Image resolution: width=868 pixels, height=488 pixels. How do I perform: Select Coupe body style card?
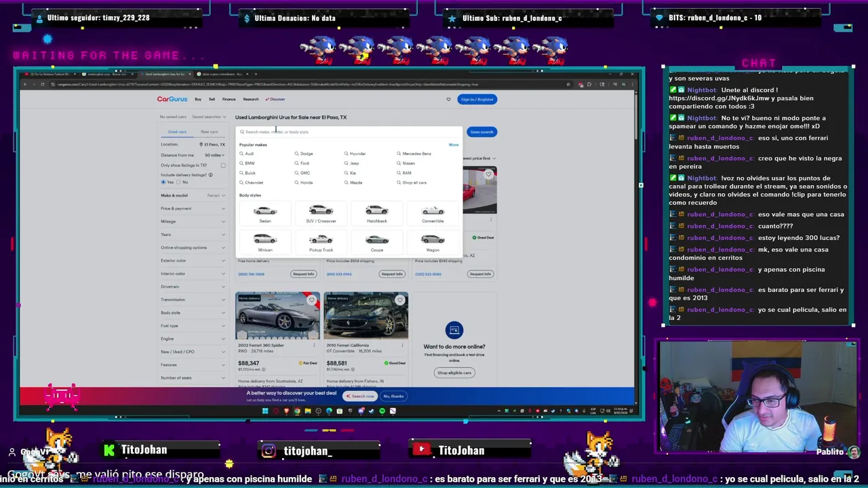(x=377, y=243)
